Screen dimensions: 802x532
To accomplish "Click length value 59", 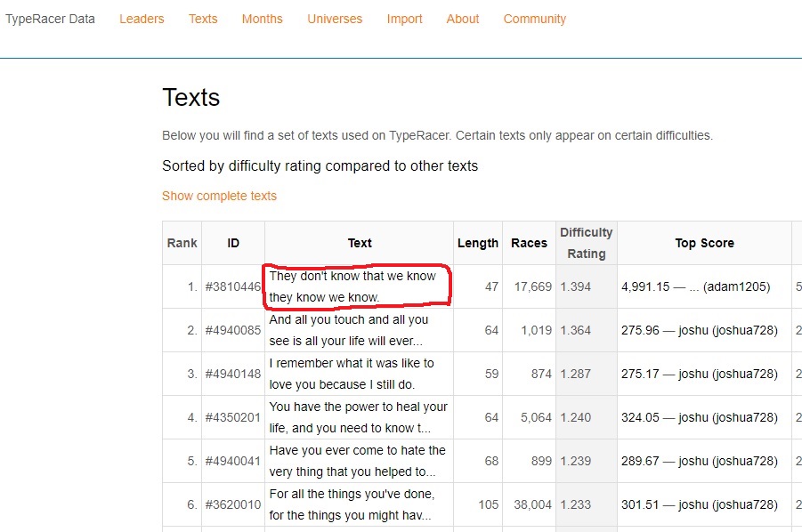I will click(491, 374).
